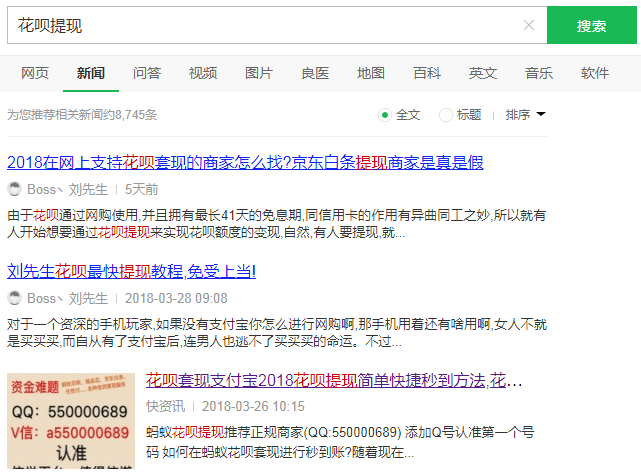Go to the 视频 tab
641x475 pixels.
click(x=203, y=73)
